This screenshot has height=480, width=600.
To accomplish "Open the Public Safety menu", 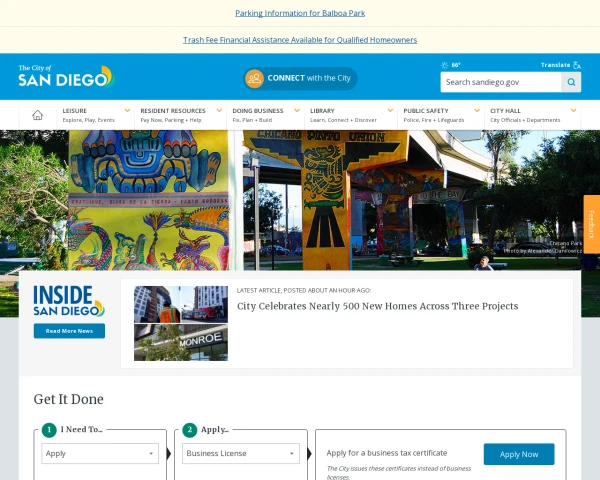I will (x=441, y=115).
